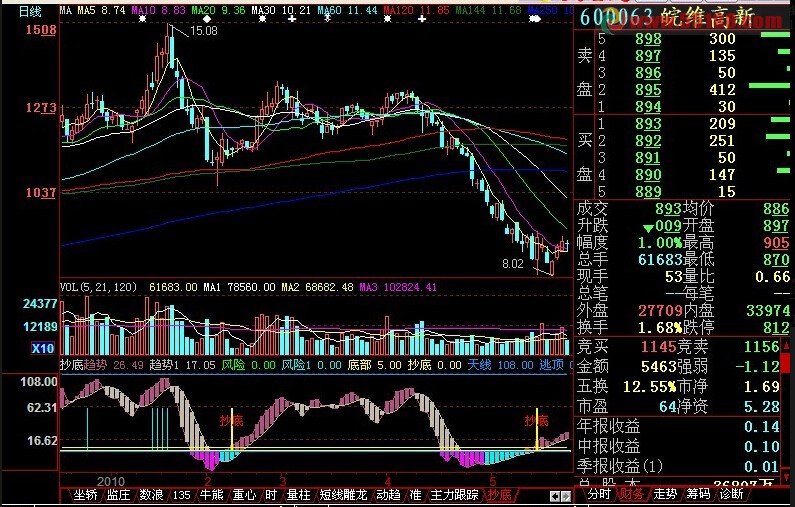This screenshot has width=795, height=507.
Task: Select the highlighted 抄底 tab
Action: point(499,494)
